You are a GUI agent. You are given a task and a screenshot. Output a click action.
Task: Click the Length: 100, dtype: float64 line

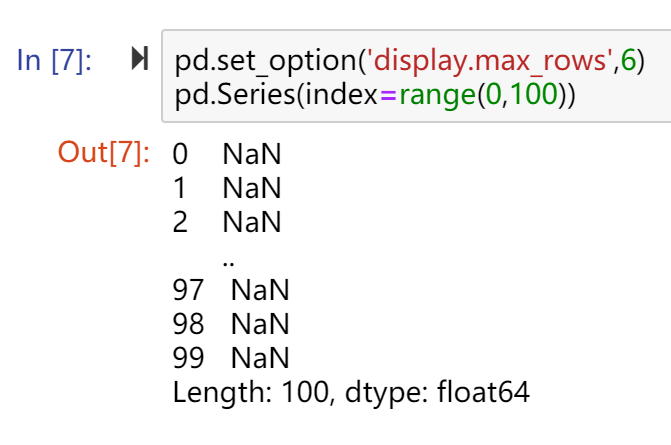tap(350, 392)
